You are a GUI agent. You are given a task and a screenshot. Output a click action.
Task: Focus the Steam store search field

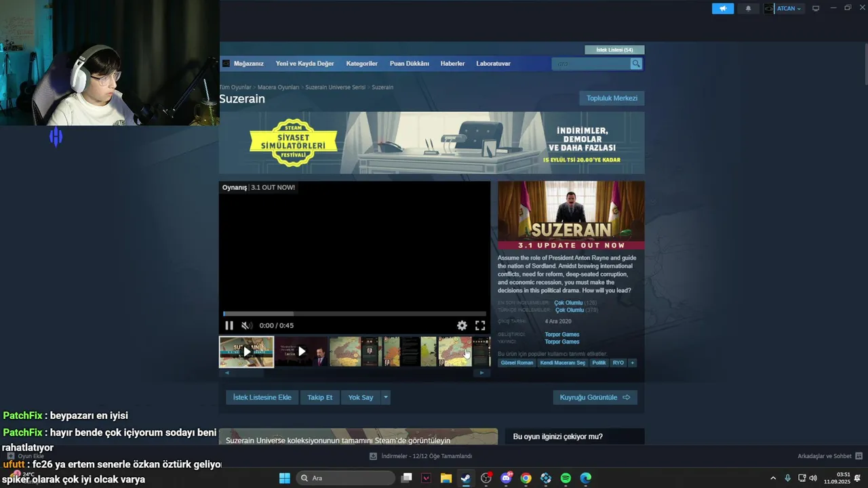(591, 64)
